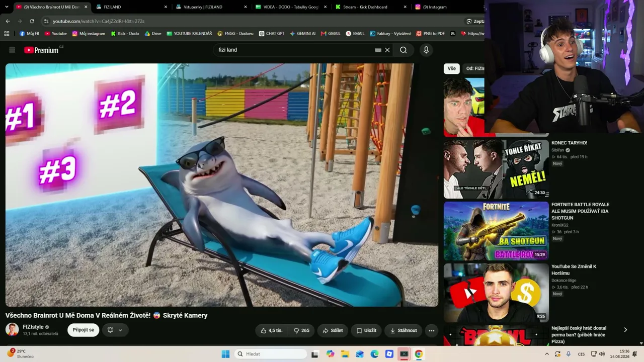Screen dimensions: 644x362
Task: Open 'Nejlepší český hráč dostal perma ban' video
Action: [579, 335]
